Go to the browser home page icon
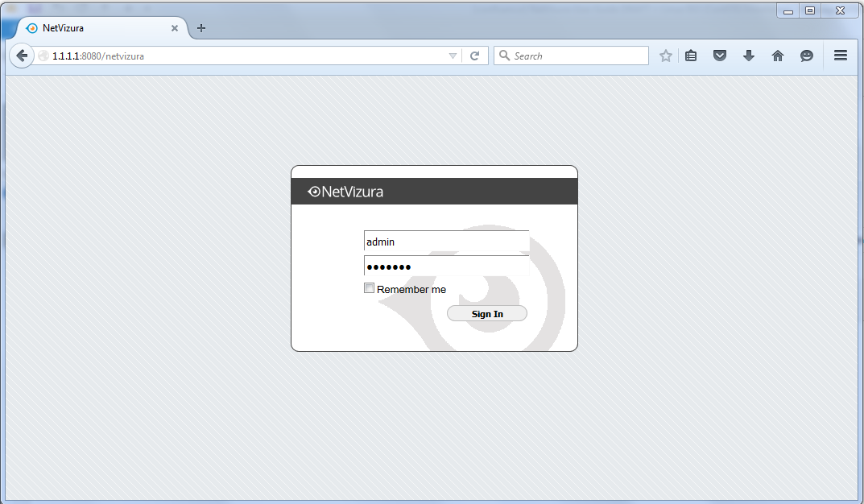Image resolution: width=864 pixels, height=504 pixels. (x=778, y=56)
